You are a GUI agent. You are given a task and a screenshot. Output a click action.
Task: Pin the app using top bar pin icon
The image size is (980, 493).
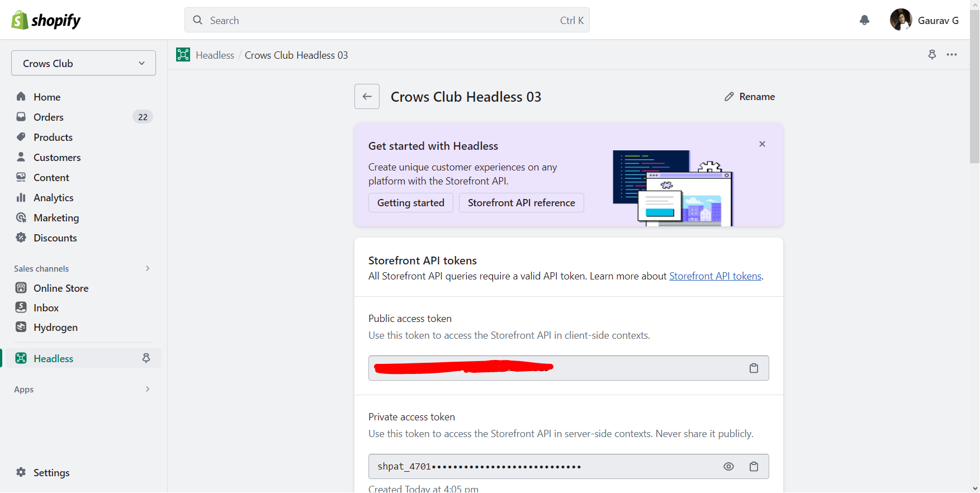tap(932, 54)
